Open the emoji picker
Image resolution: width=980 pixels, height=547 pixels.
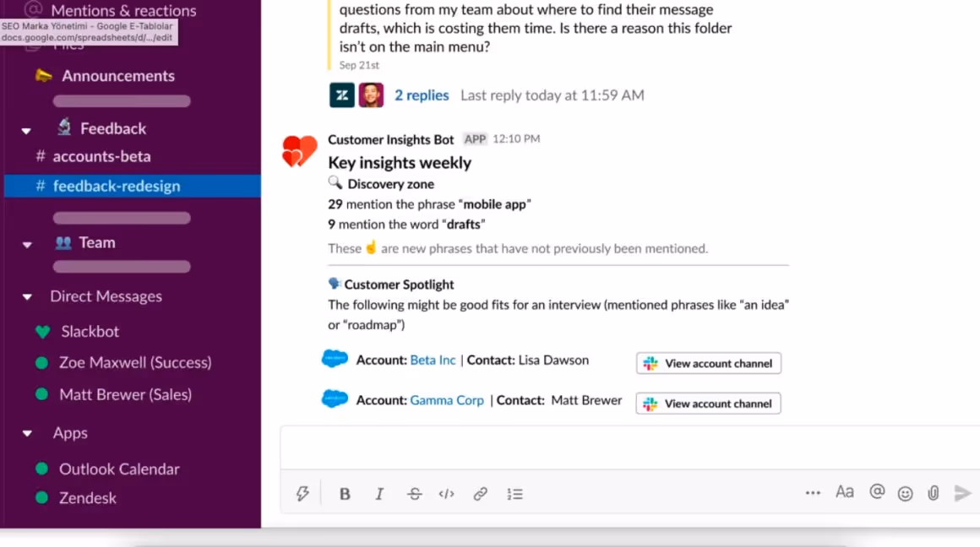click(905, 494)
